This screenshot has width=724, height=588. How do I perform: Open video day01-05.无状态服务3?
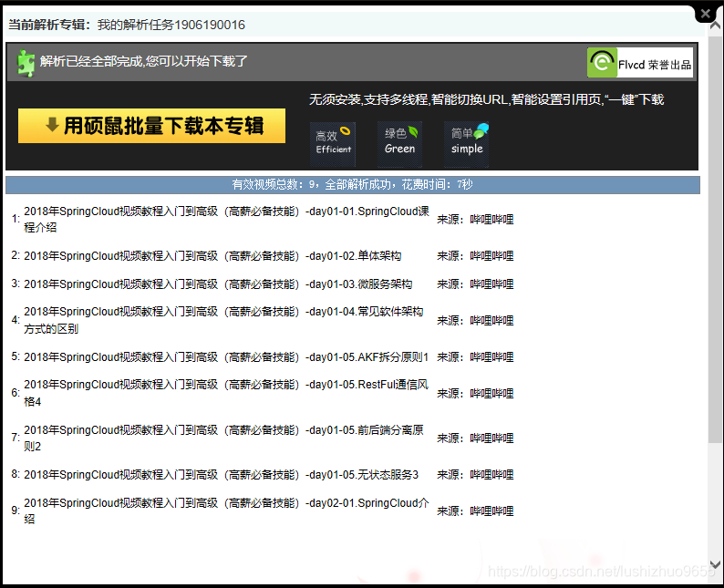pos(222,474)
